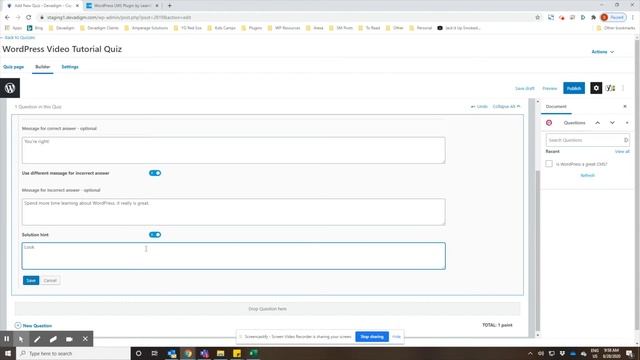Click the WordPress logo icon
This screenshot has height=360, width=640.
(10, 88)
